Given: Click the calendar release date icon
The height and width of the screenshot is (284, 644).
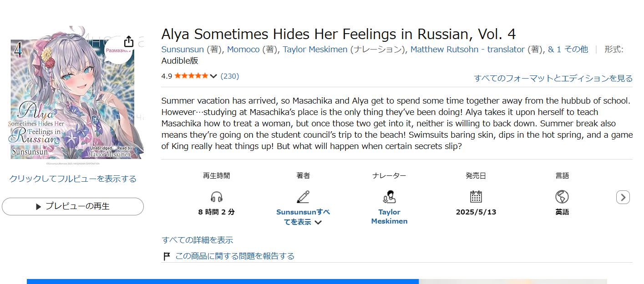Looking at the screenshot, I should point(476,197).
